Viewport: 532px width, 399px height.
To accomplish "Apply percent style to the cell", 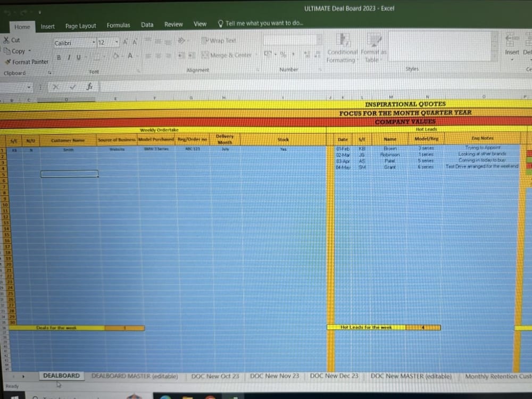I will (284, 54).
